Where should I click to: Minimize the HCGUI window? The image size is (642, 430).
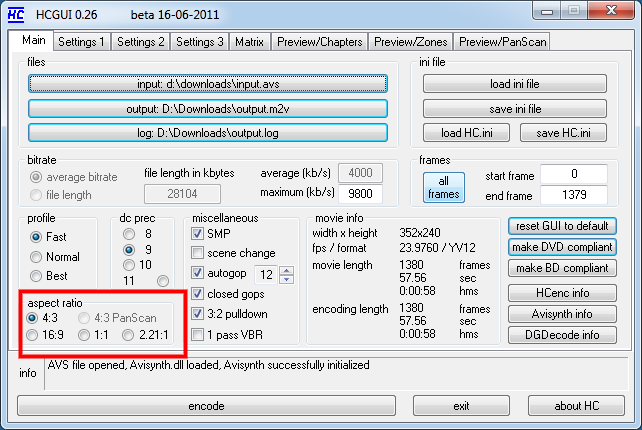pos(547,11)
